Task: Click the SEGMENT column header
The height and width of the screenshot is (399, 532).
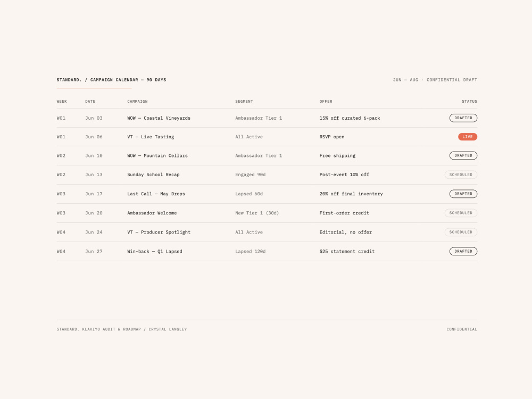Action: pyautogui.click(x=244, y=102)
